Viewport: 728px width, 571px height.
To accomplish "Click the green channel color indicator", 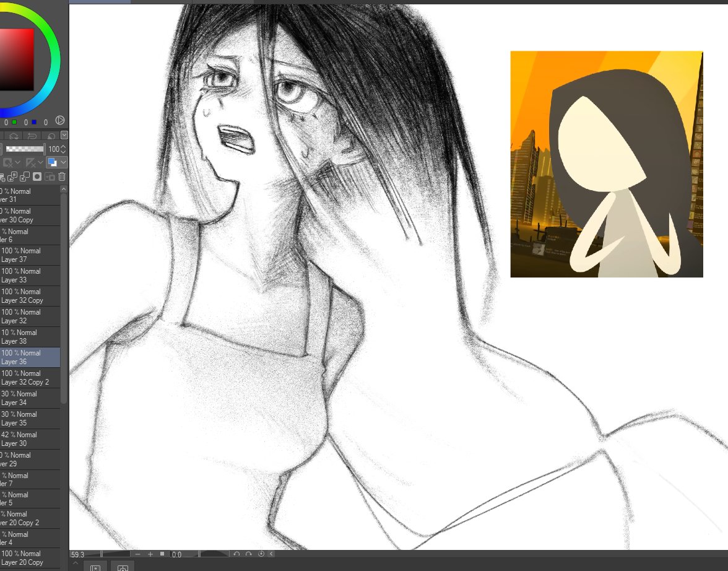I will (14, 122).
